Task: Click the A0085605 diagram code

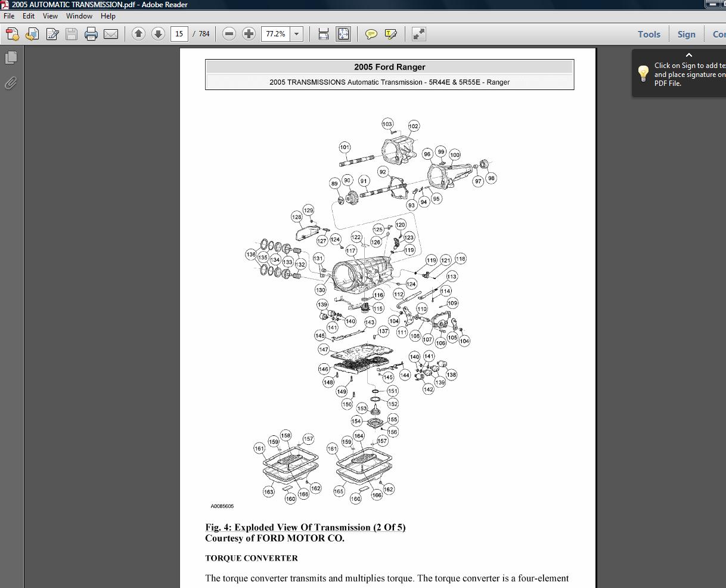Action: (x=222, y=506)
